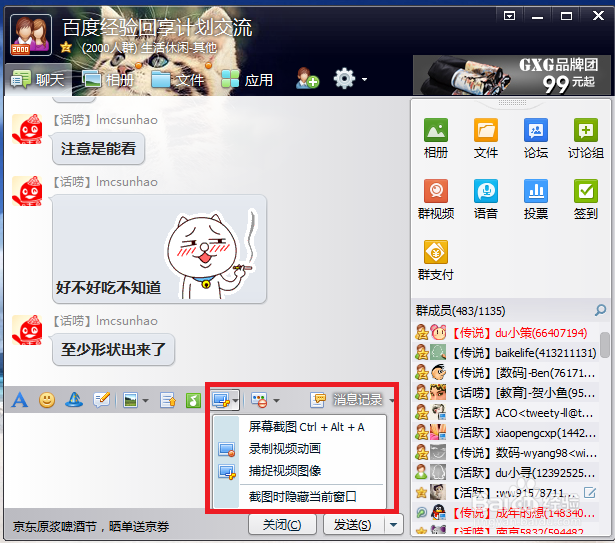
Task: Click the group avatar picture
Action: tap(31, 35)
